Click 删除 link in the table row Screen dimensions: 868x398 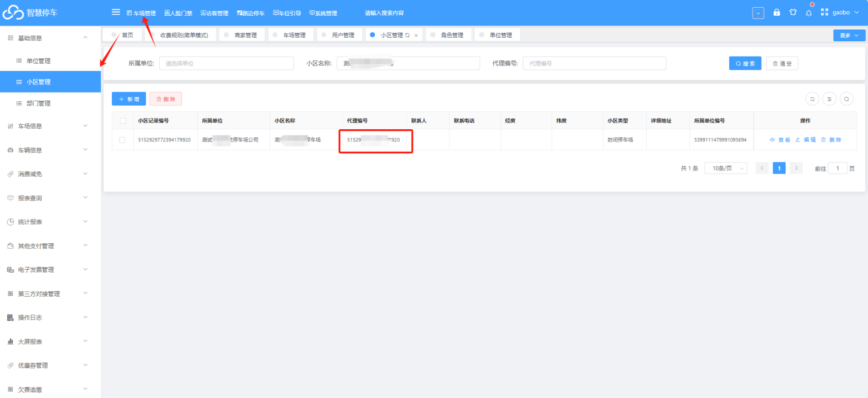[831, 140]
